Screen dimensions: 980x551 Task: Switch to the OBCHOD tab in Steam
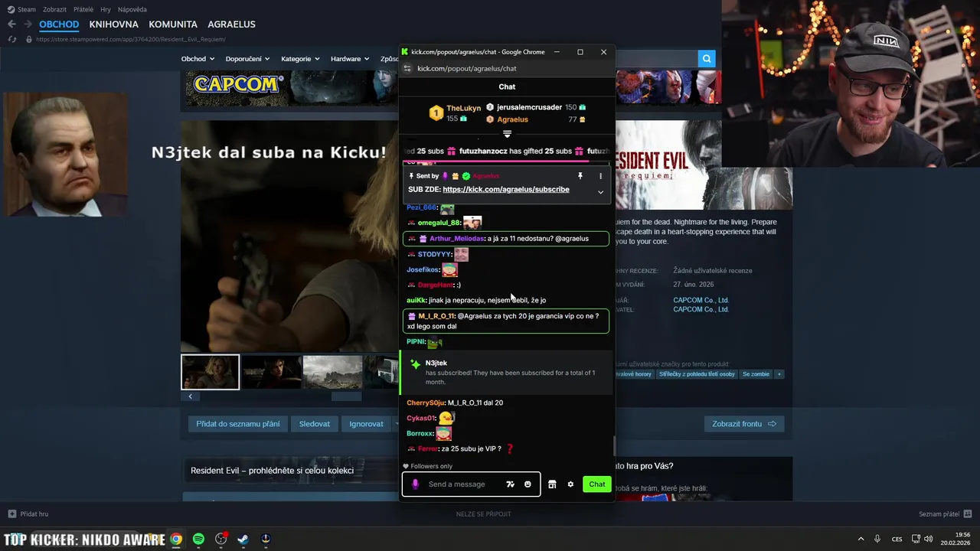(x=59, y=24)
